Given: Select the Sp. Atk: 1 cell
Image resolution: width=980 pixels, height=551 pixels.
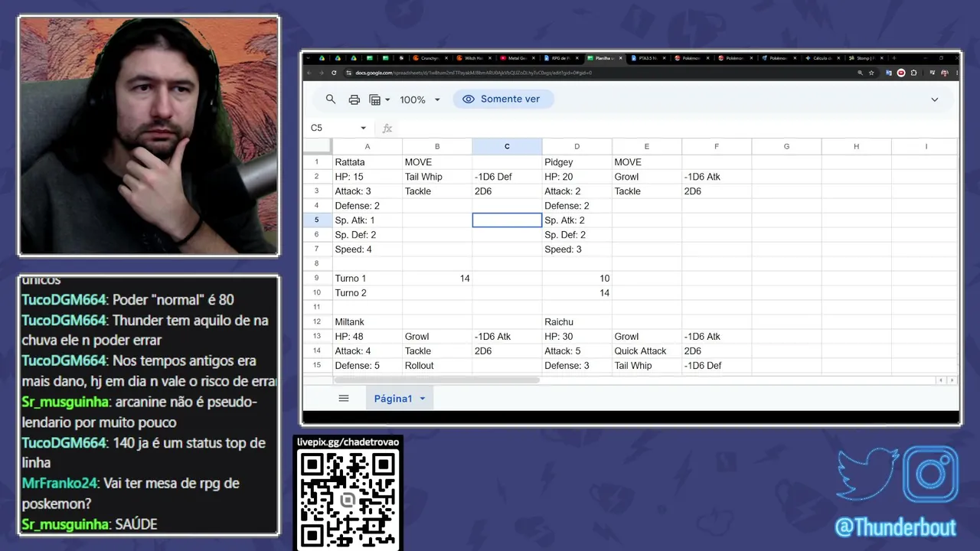Looking at the screenshot, I should tap(367, 220).
